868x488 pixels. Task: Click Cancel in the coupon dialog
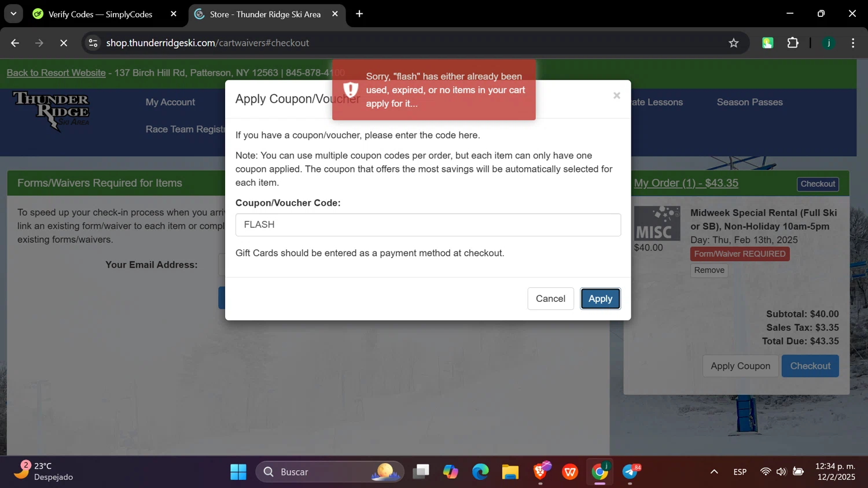[x=550, y=299]
